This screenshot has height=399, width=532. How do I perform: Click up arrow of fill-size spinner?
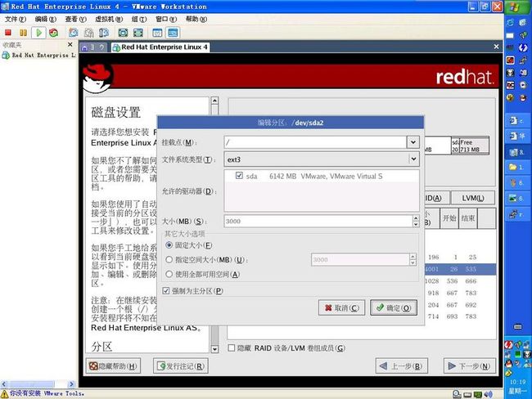413,257
